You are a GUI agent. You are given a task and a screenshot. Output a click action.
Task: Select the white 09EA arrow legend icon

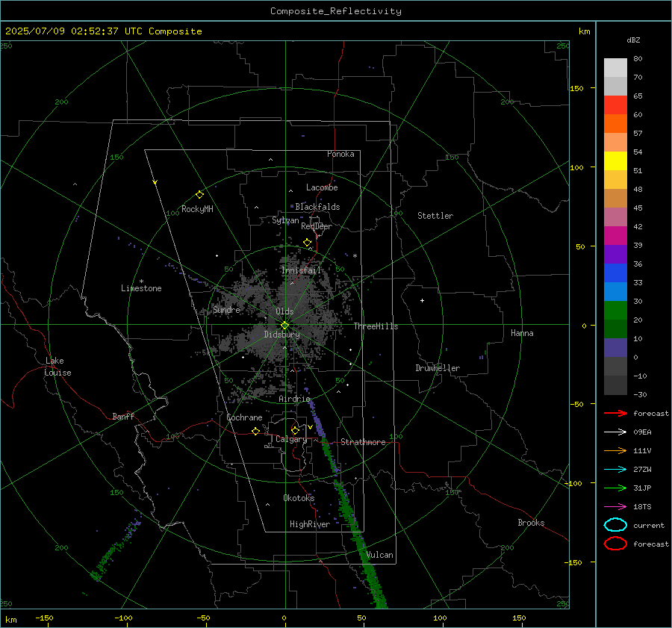(x=615, y=432)
